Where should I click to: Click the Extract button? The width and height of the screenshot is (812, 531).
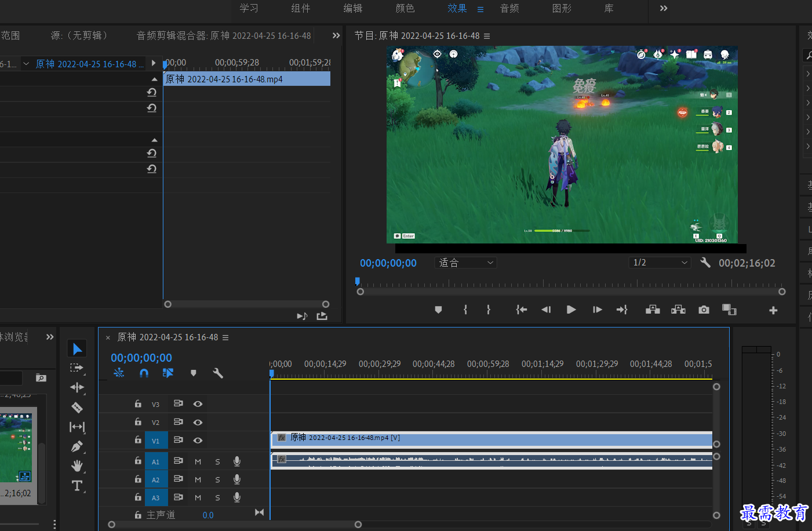click(x=678, y=310)
